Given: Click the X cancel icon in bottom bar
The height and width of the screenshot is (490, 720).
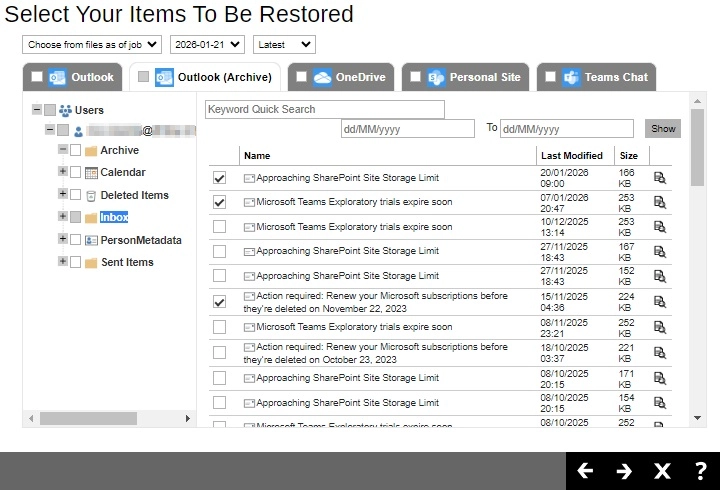Looking at the screenshot, I should point(662,471).
